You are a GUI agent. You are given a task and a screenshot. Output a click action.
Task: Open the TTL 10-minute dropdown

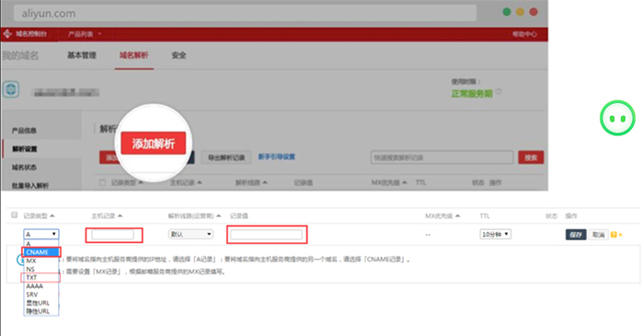coord(495,234)
